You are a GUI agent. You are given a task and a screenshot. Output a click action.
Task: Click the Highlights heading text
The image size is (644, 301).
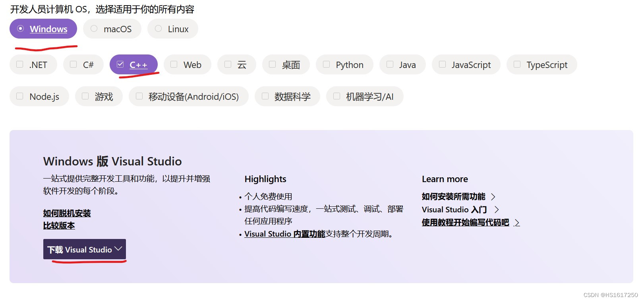click(265, 179)
